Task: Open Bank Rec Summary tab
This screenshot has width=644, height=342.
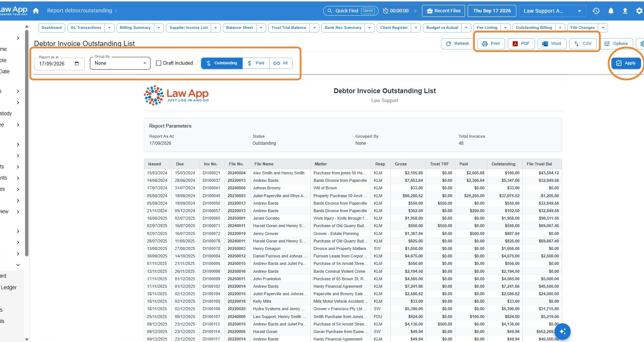Action: click(343, 28)
